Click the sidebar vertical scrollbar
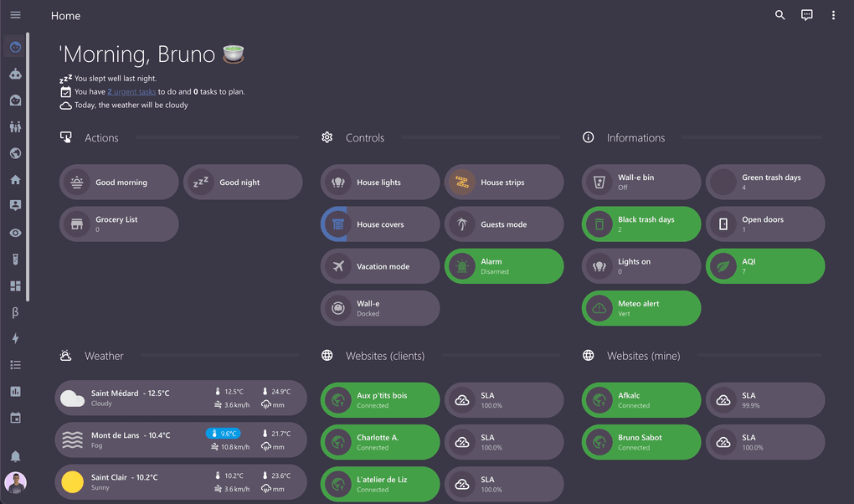Image resolution: width=854 pixels, height=504 pixels. tap(28, 166)
